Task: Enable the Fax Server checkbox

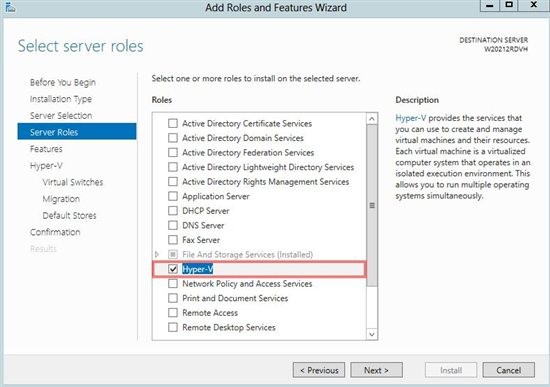Action: tap(173, 240)
